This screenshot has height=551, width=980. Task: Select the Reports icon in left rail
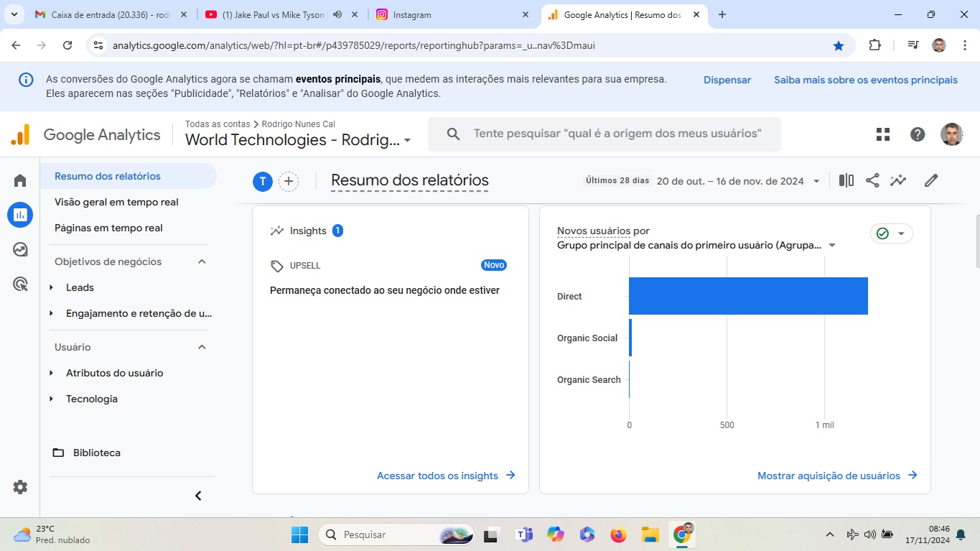click(x=20, y=215)
